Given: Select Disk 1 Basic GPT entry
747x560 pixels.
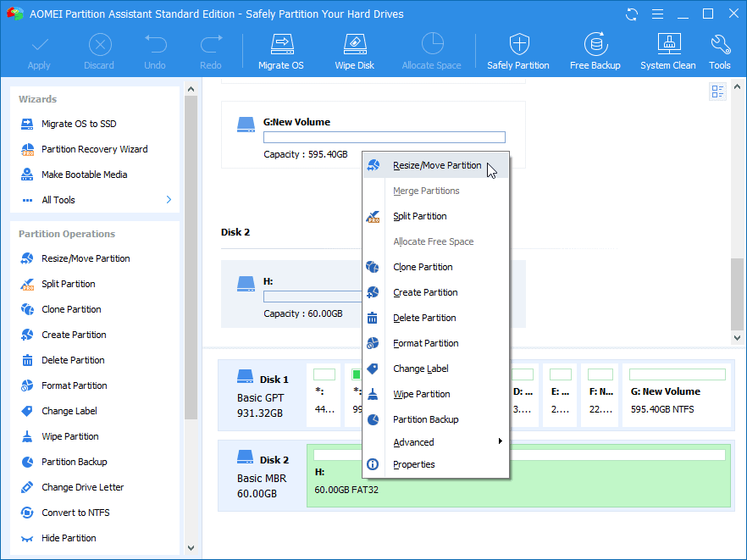Looking at the screenshot, I should 262,396.
